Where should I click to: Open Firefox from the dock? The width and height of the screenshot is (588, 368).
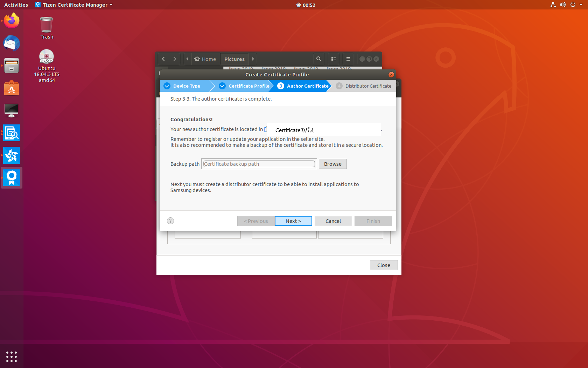click(12, 21)
